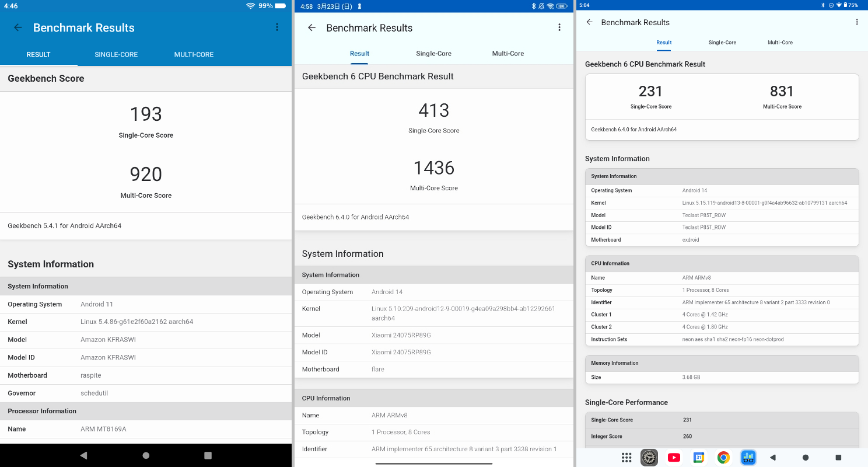Viewport: 868px width, 467px height.
Task: Open Geekbench from the taskbar
Action: click(x=748, y=457)
